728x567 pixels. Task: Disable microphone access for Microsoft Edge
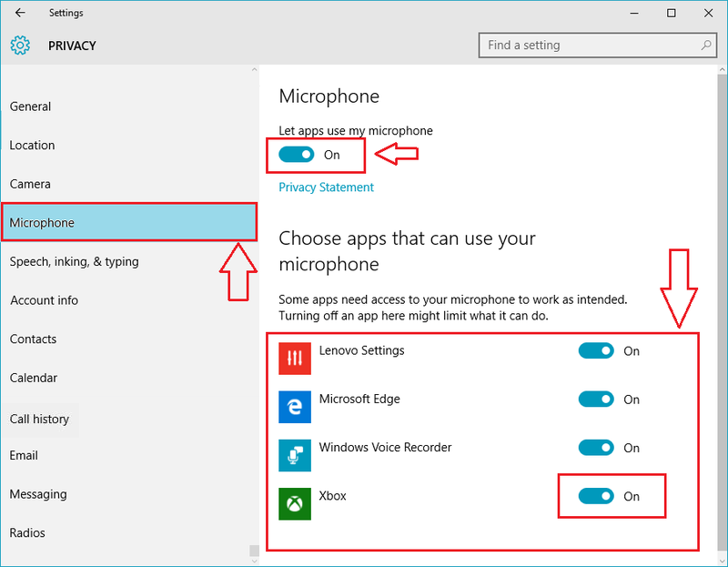coord(596,400)
